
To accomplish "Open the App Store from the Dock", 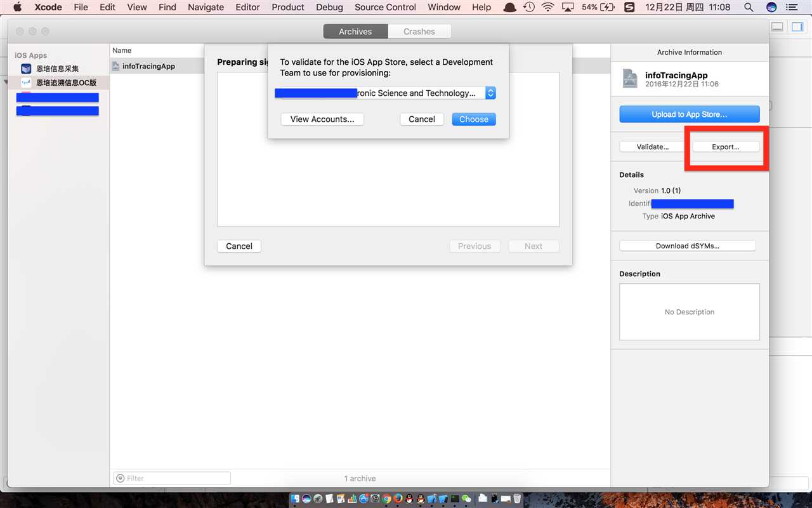I will pos(363,498).
